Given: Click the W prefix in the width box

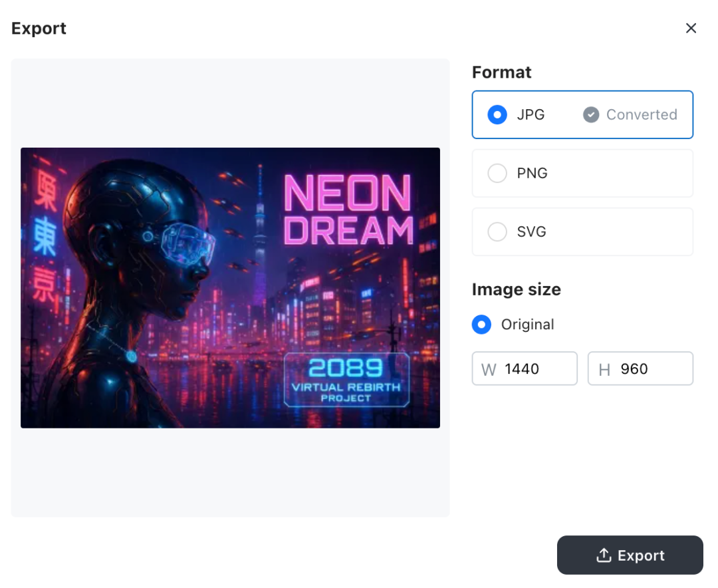Looking at the screenshot, I should (x=489, y=369).
